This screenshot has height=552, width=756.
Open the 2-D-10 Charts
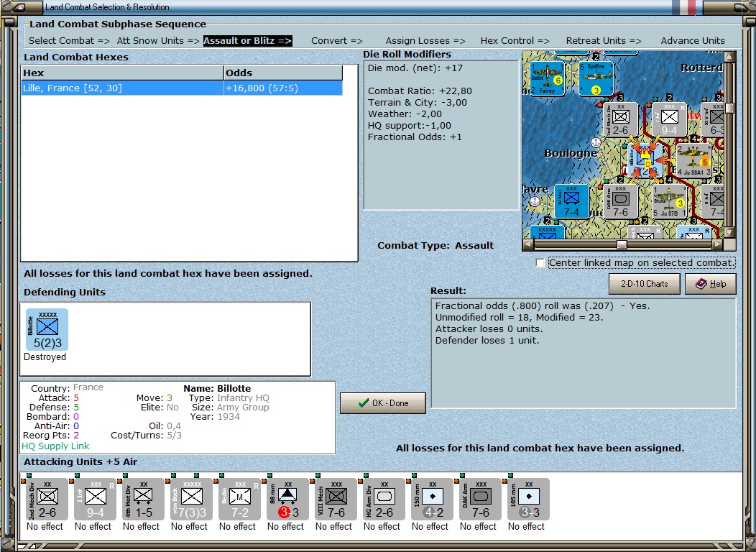(x=644, y=284)
